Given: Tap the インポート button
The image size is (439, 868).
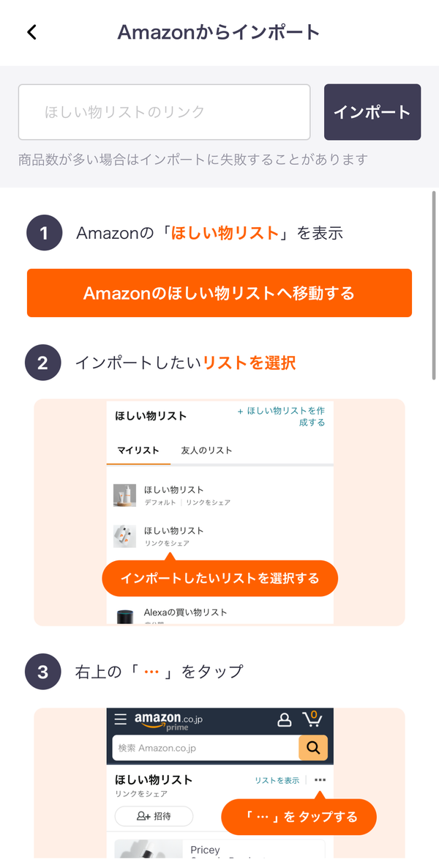Looking at the screenshot, I should coord(372,112).
